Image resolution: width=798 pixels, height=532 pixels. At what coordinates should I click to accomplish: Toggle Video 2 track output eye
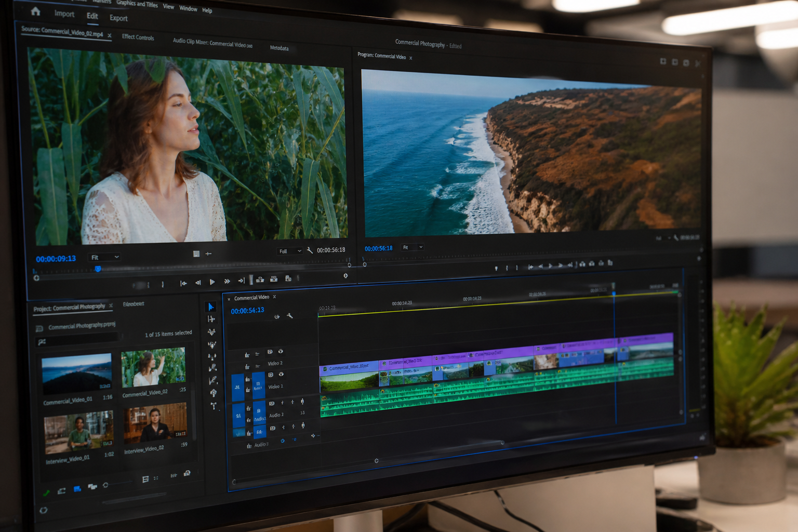(281, 352)
